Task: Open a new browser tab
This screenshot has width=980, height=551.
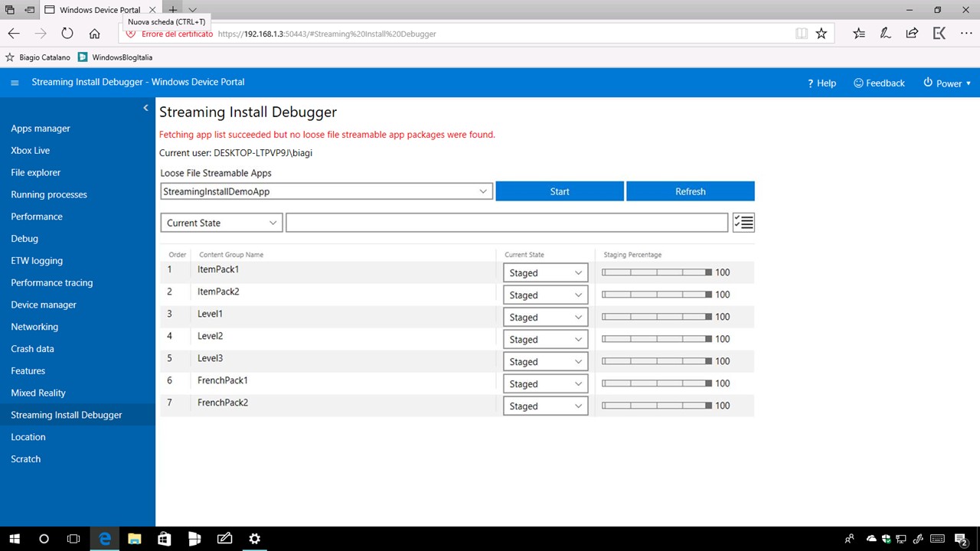Action: point(173,10)
